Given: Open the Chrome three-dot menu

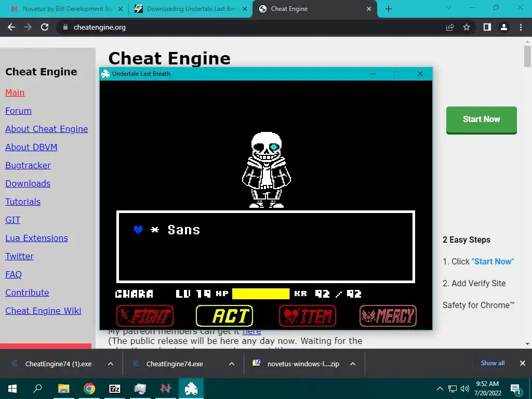Looking at the screenshot, I should point(521,27).
